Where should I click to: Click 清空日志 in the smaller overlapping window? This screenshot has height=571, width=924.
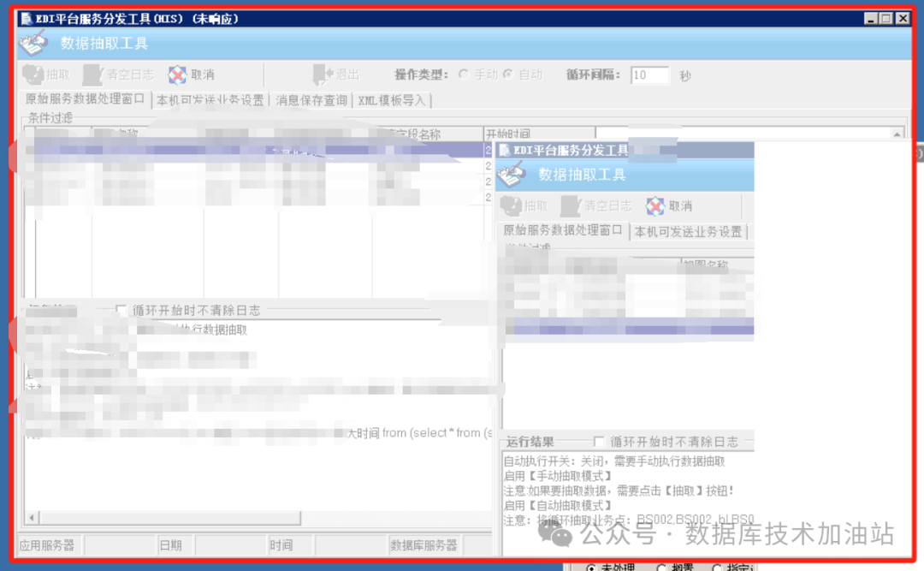(x=596, y=205)
